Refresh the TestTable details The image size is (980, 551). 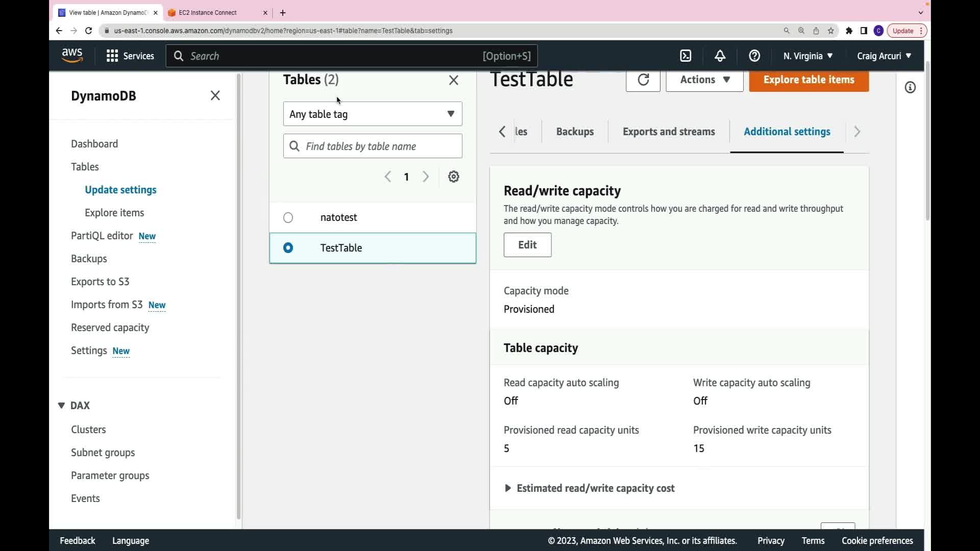coord(643,80)
